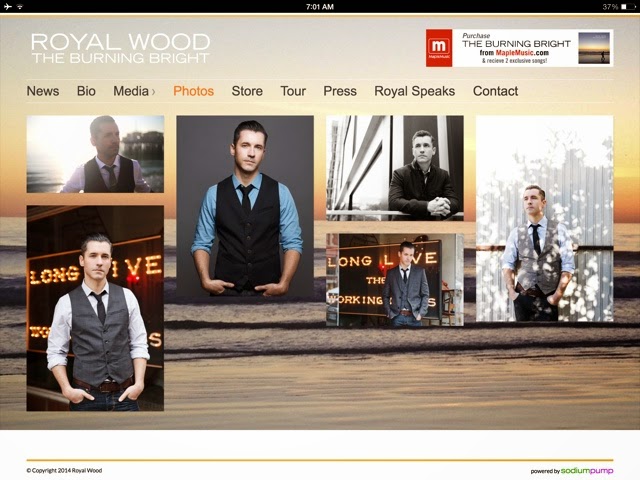640x480 pixels.
Task: Open the News page
Action: (43, 91)
